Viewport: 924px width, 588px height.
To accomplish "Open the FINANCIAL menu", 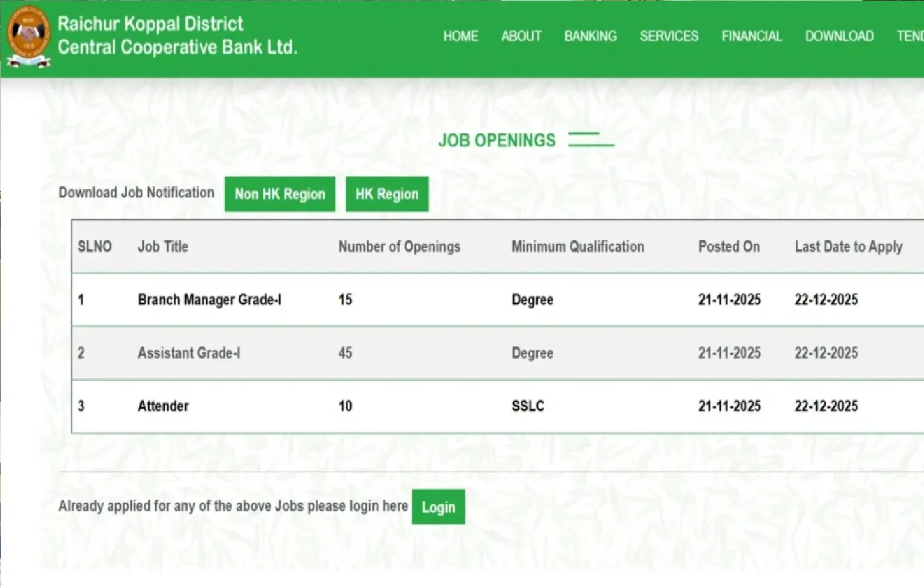I will (x=751, y=37).
